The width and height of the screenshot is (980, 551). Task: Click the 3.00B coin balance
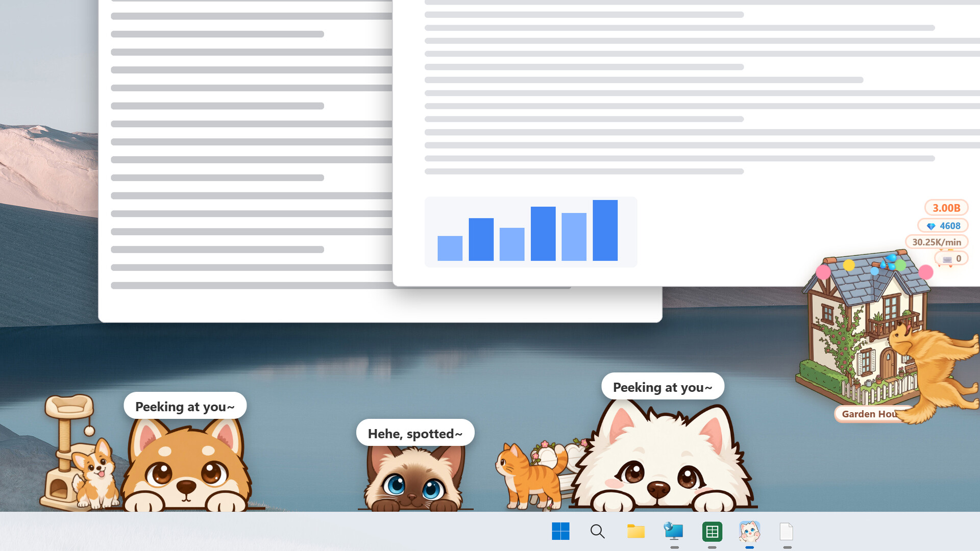[x=946, y=208]
